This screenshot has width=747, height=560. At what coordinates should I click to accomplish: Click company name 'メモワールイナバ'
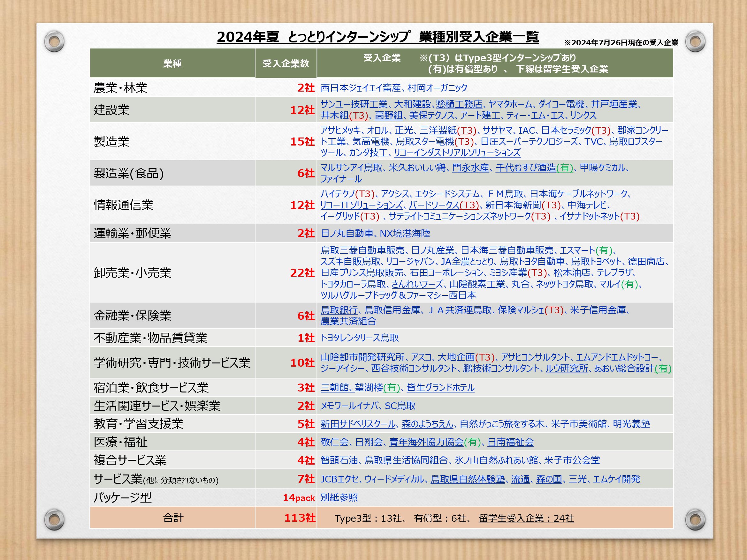pyautogui.click(x=349, y=406)
